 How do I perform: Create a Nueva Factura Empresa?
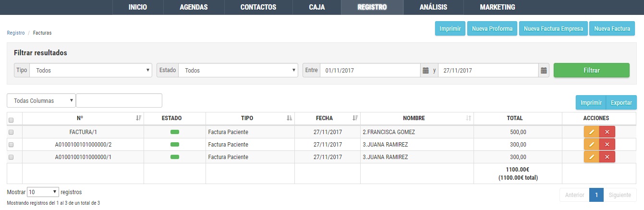click(553, 28)
